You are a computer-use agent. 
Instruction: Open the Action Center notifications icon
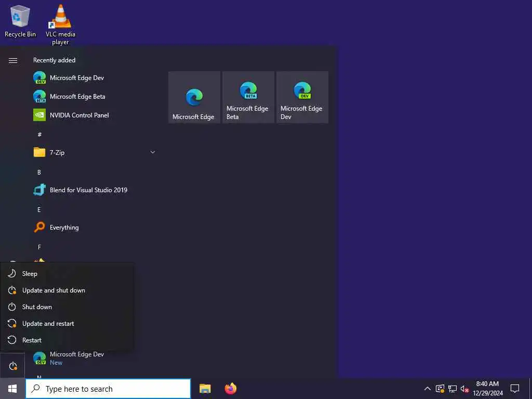(515, 389)
